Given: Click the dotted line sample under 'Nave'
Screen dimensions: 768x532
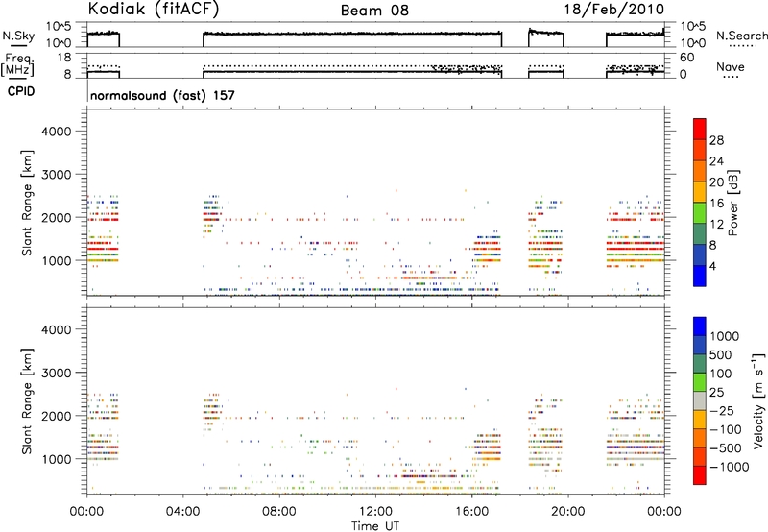Looking at the screenshot, I should [731, 77].
